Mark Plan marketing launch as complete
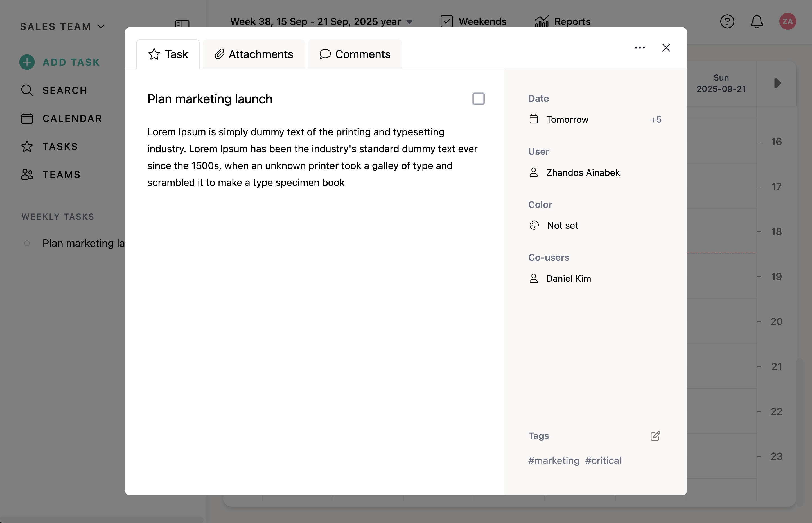The height and width of the screenshot is (523, 812). coord(478,99)
